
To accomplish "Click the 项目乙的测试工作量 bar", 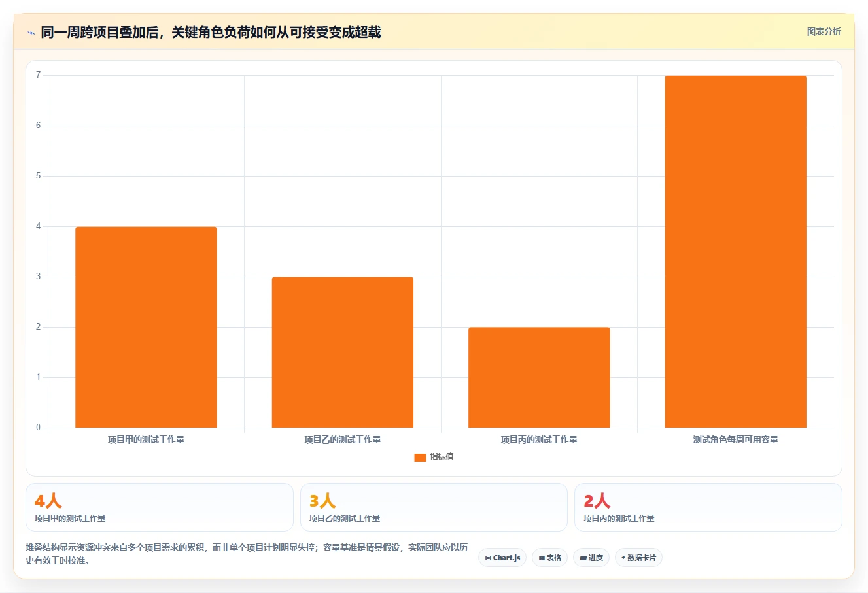I will (x=343, y=352).
